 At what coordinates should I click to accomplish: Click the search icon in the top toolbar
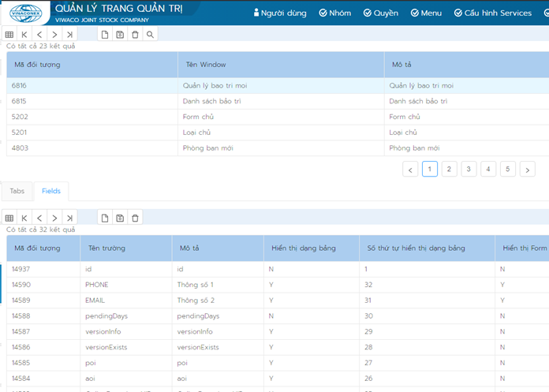coord(150,35)
